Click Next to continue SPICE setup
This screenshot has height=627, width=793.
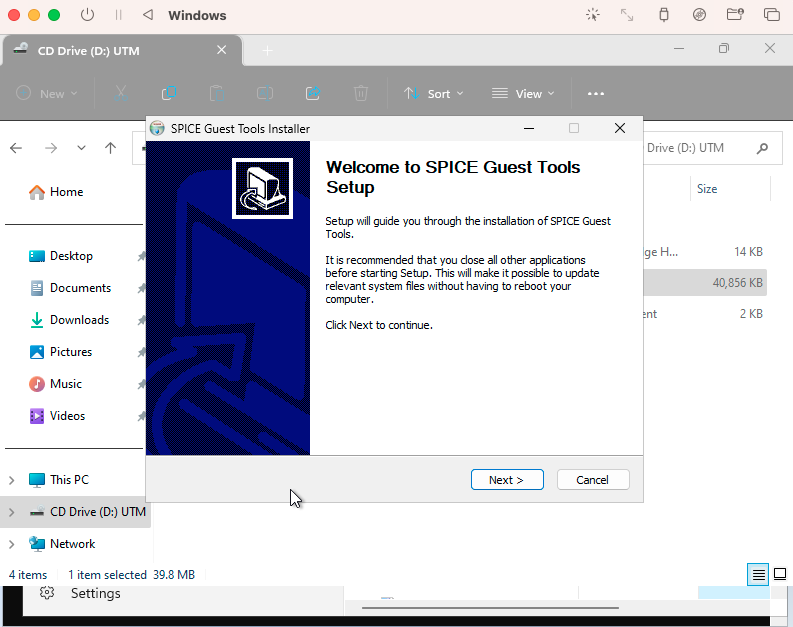507,479
